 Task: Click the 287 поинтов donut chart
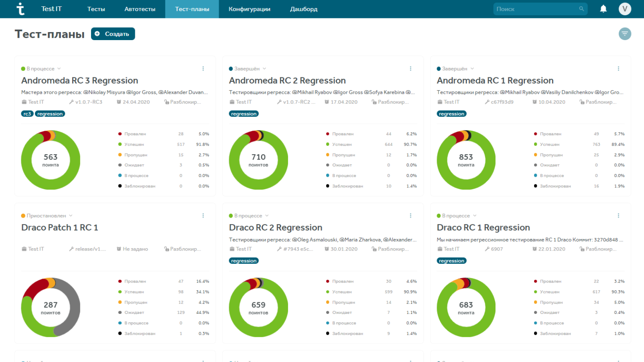pyautogui.click(x=51, y=307)
